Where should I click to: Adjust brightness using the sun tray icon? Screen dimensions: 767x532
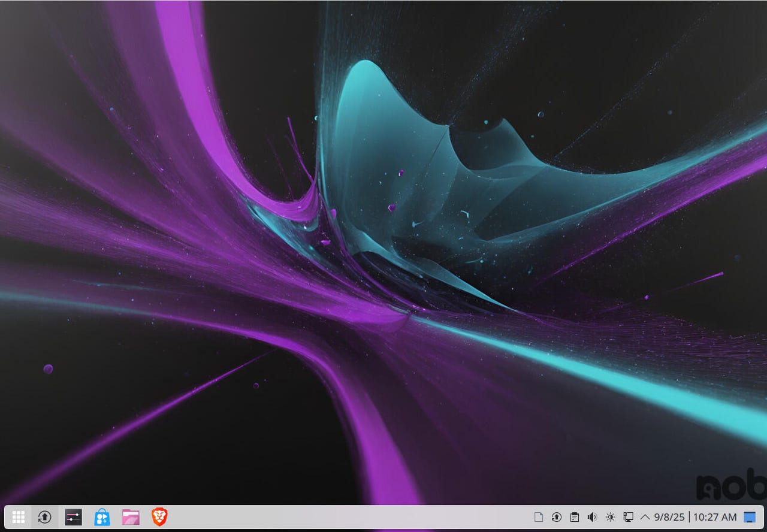point(610,517)
